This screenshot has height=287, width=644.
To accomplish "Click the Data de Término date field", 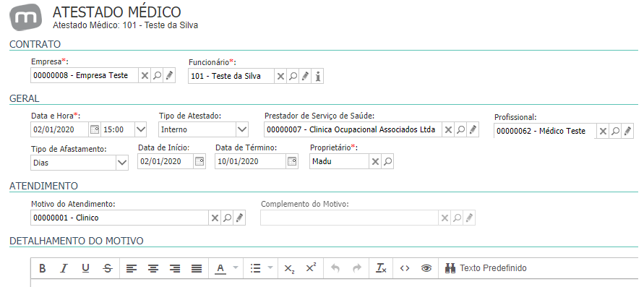I will point(251,162).
